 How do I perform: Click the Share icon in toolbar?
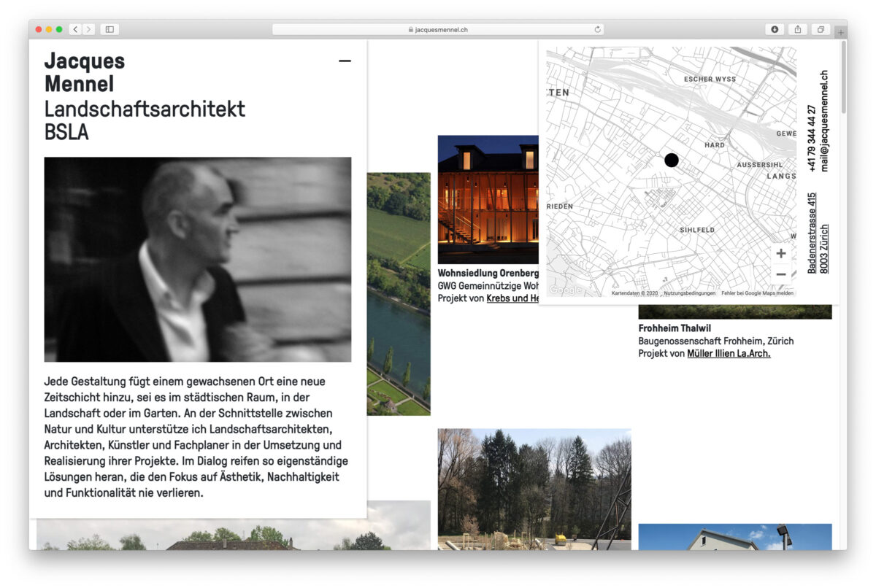[x=798, y=29]
